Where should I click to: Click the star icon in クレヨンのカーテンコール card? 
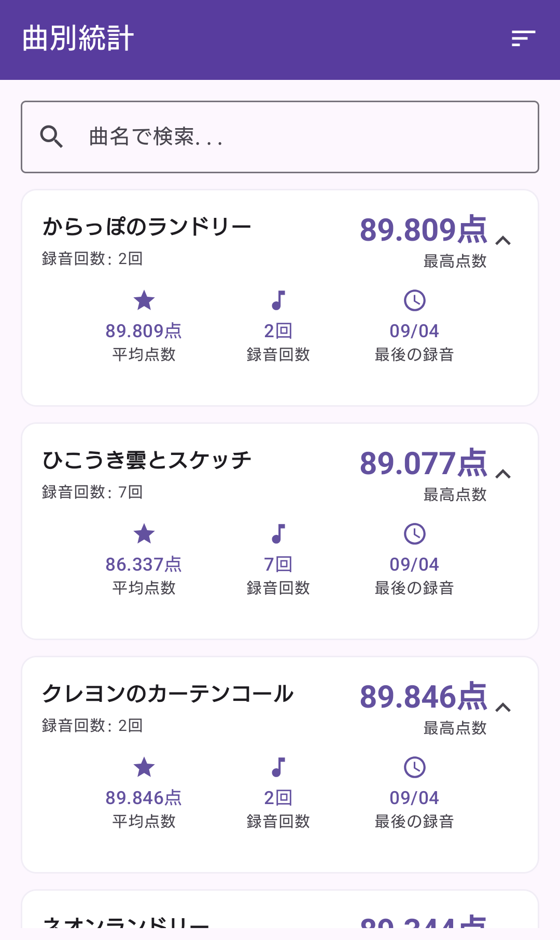[x=144, y=767]
